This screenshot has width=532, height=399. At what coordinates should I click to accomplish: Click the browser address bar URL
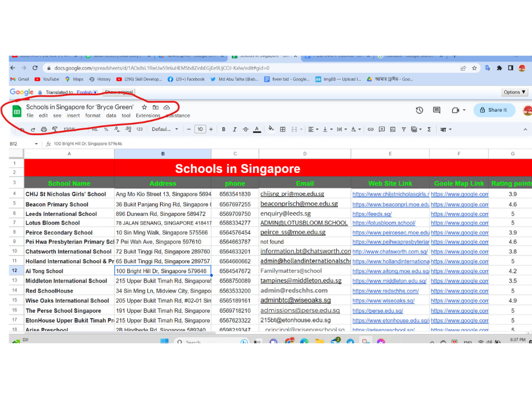coord(162,68)
